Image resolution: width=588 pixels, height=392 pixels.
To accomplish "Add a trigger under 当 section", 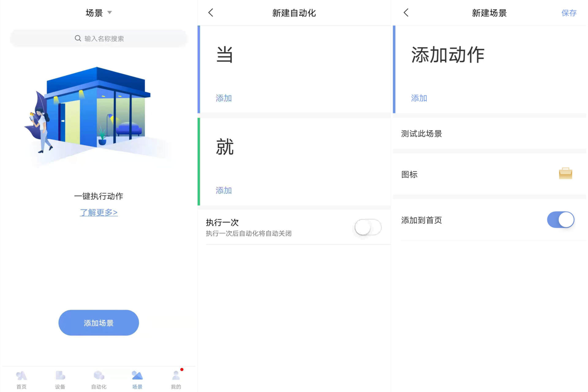I will click(224, 98).
